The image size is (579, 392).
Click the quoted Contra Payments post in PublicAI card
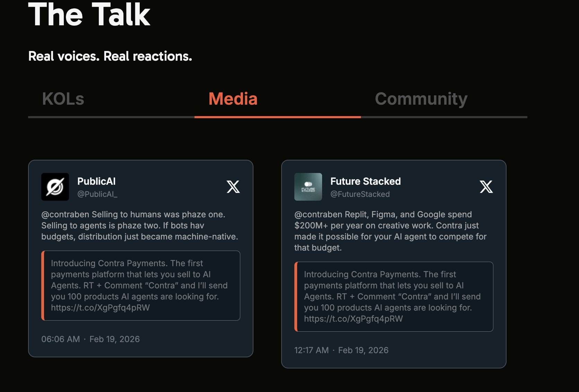[141, 280]
